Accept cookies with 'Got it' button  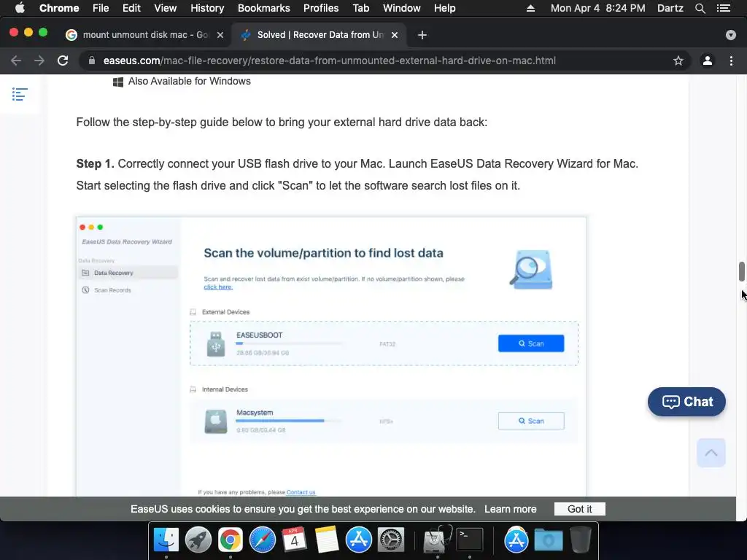(x=580, y=509)
